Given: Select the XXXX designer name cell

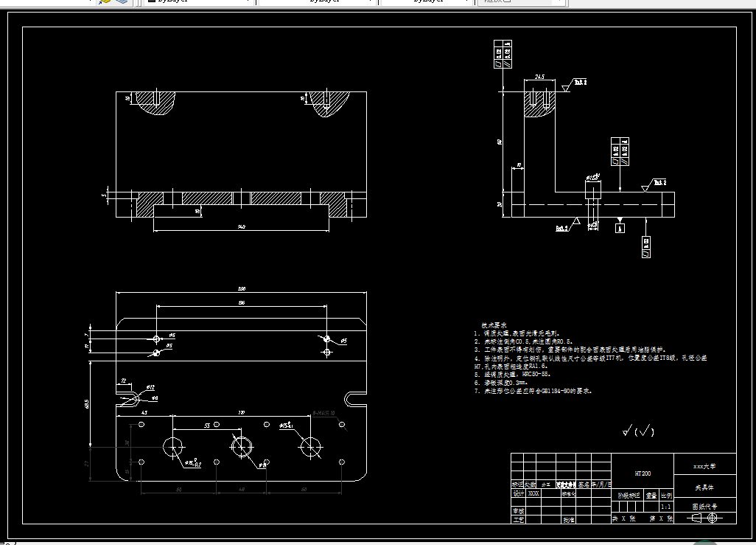Looking at the screenshot, I should [534, 493].
